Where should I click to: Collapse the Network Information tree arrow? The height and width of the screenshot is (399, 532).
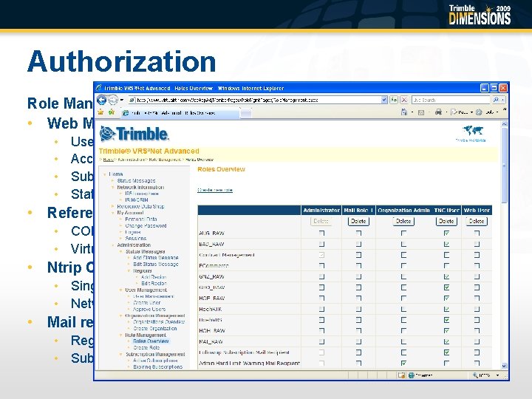113,187
